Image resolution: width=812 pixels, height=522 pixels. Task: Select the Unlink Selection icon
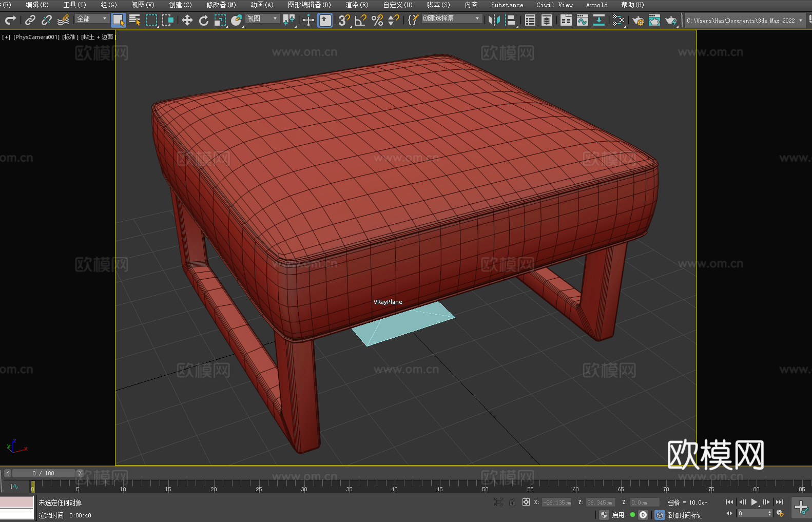point(47,20)
